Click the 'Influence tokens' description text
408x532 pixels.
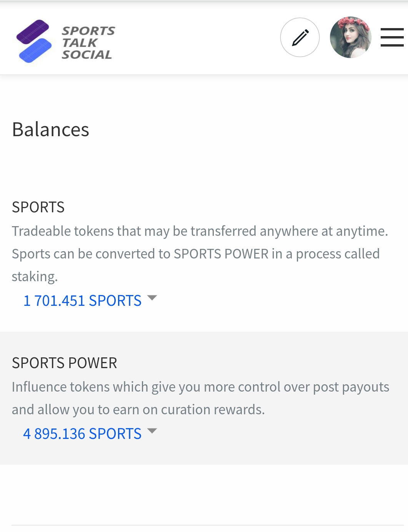pyautogui.click(x=200, y=387)
